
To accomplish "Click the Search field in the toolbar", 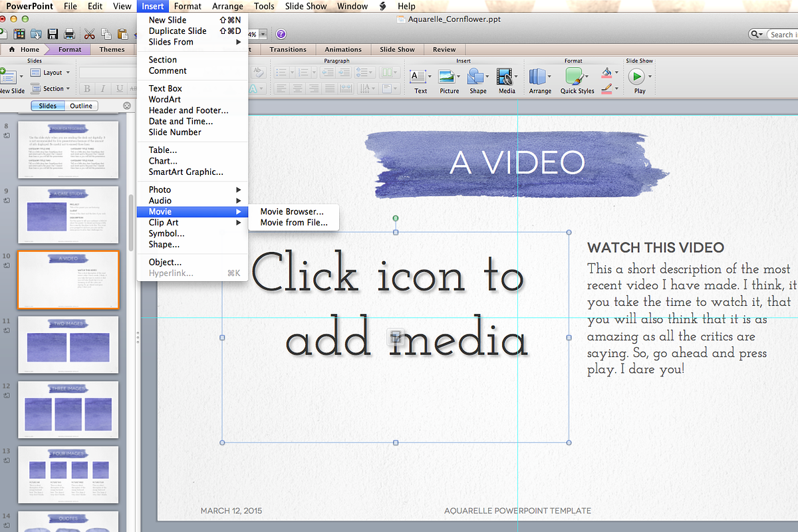I will (x=781, y=35).
